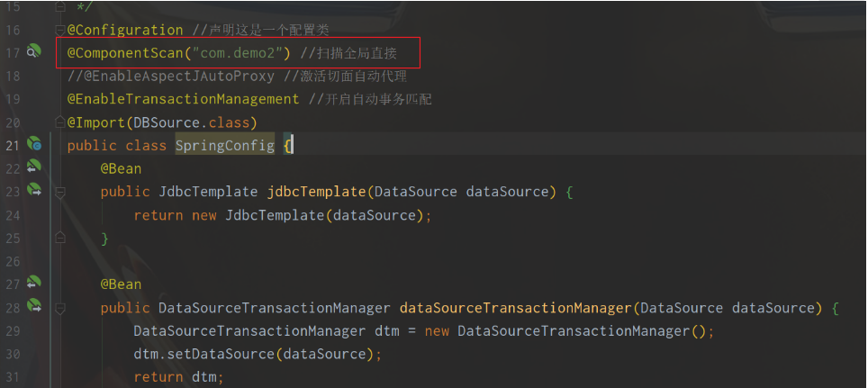This screenshot has height=388, width=868.
Task: Click the "com.demo2" string literal
Action: pyautogui.click(x=237, y=53)
